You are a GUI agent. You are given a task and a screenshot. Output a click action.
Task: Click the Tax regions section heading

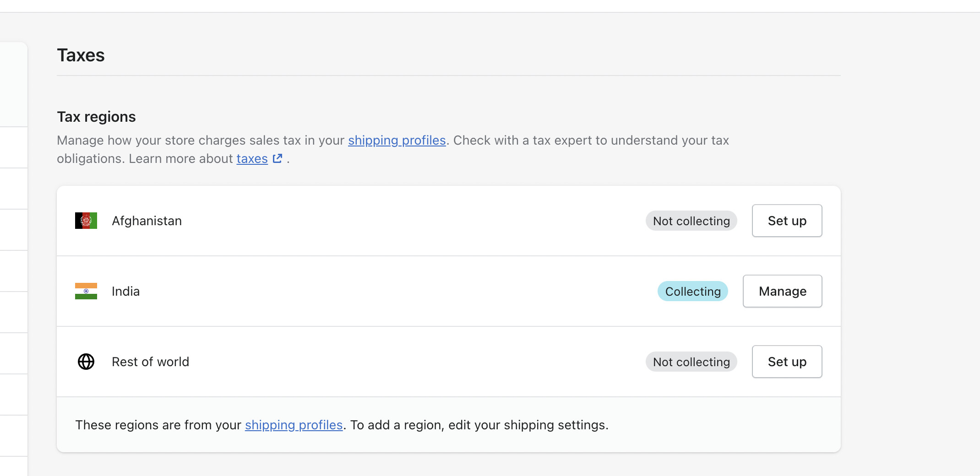(96, 117)
